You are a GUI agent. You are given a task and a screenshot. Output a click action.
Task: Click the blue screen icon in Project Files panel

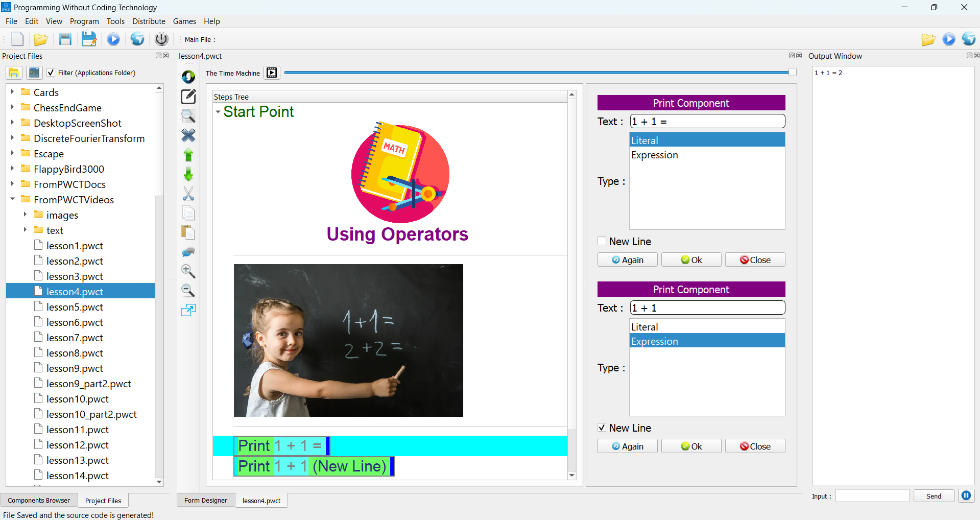coord(34,73)
